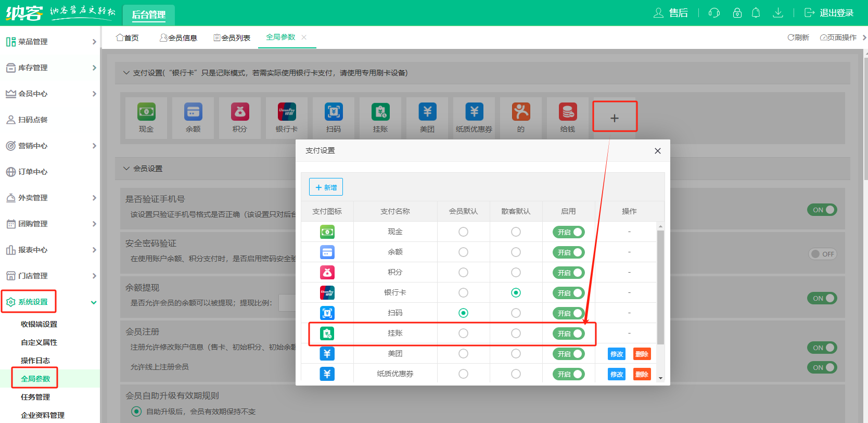Click the scan icon in 扫码 table row
868x423 pixels.
[x=327, y=313]
